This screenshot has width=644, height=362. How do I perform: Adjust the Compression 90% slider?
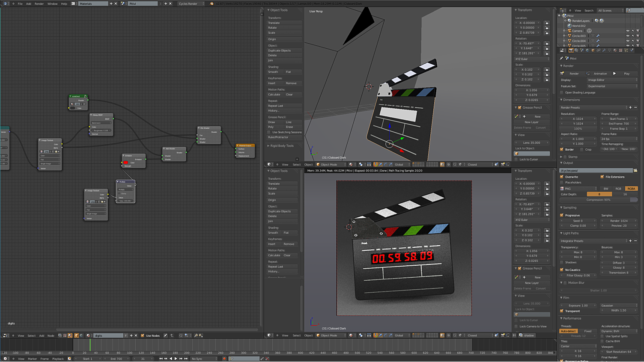599,200
